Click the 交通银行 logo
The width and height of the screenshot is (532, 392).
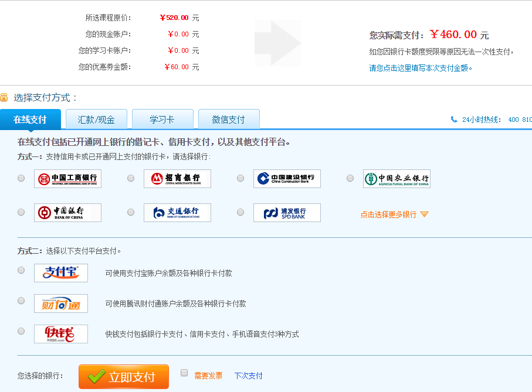(177, 213)
